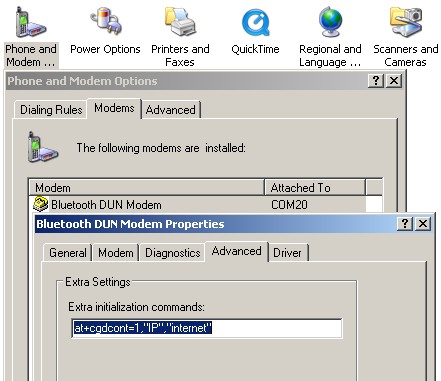Click the Extra initialization commands field

click(x=207, y=328)
